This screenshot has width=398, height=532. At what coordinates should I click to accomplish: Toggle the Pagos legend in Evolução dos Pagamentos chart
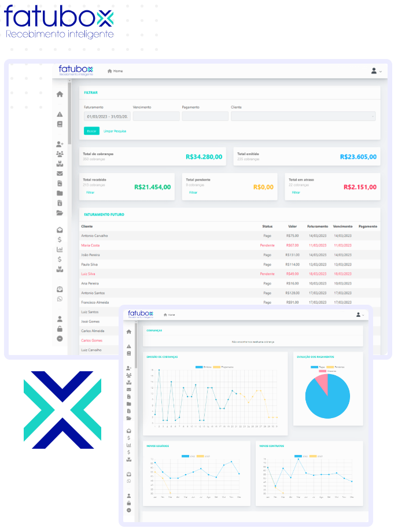(x=318, y=367)
